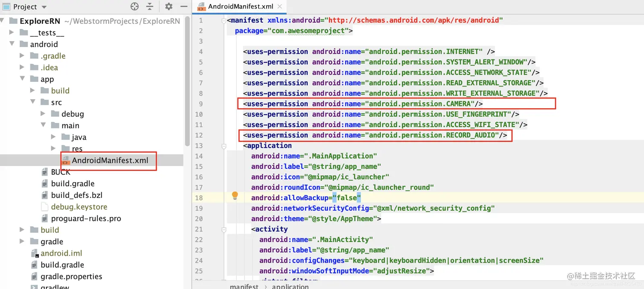
Task: Close the AndroidManifest.xml editor tab
Action: pos(279,6)
